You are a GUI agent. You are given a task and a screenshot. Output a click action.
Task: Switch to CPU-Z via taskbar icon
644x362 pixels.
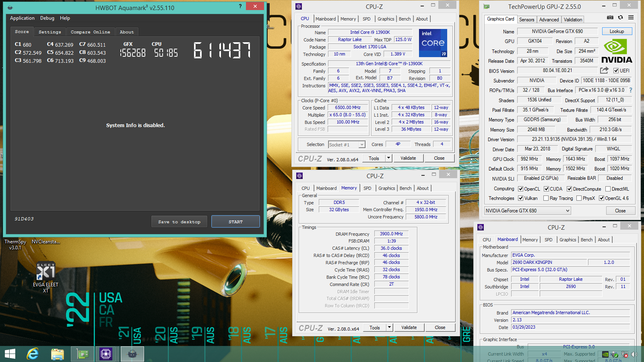click(x=105, y=354)
